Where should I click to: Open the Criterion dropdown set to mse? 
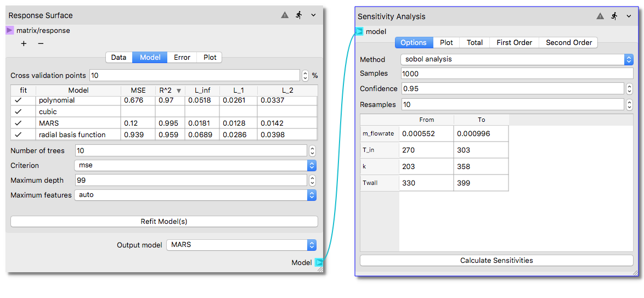coord(195,165)
